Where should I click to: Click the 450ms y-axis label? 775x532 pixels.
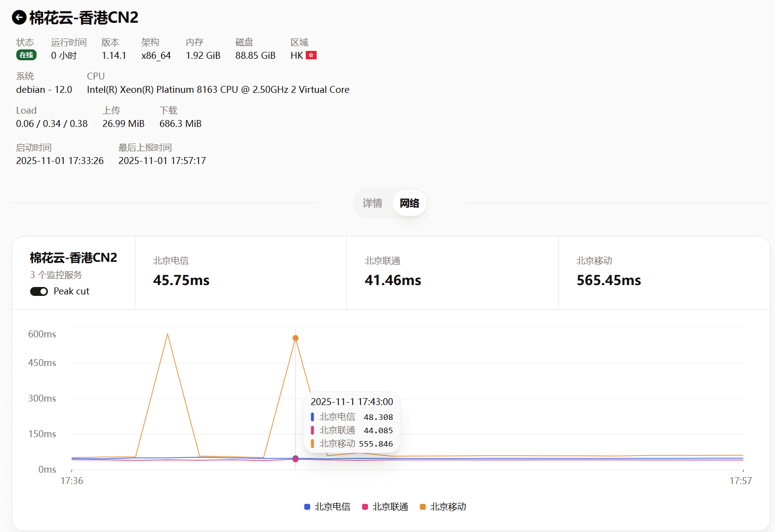coord(42,363)
